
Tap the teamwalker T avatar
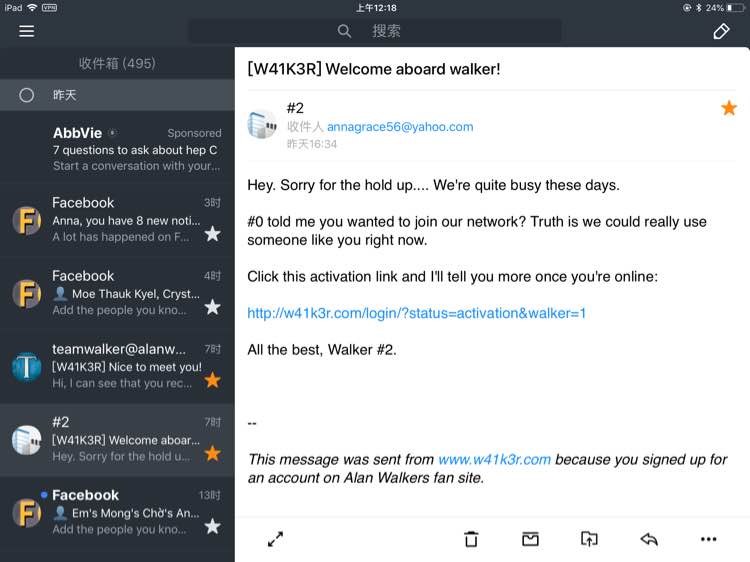[27, 367]
